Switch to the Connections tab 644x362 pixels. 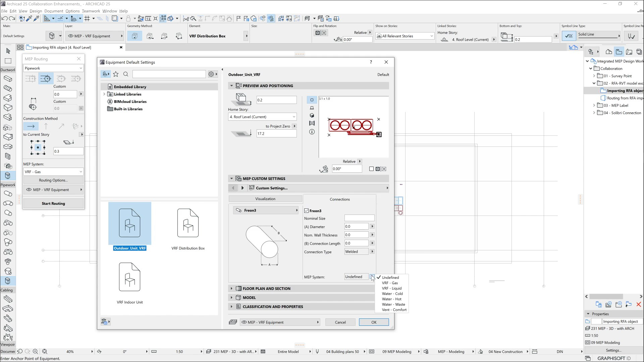click(x=339, y=199)
